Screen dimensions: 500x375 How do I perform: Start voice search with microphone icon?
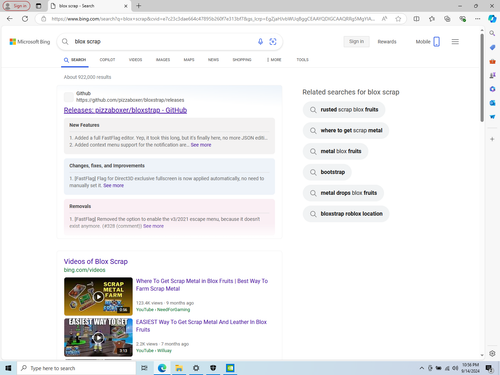pyautogui.click(x=260, y=42)
